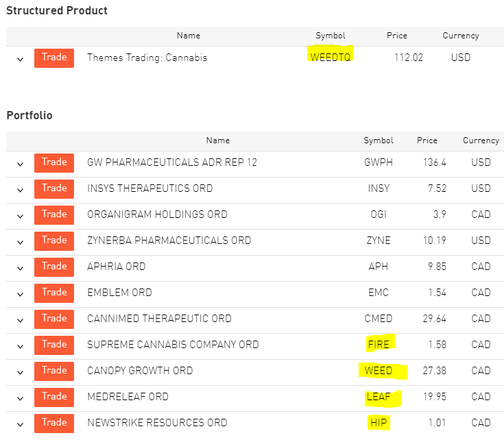
Task: Trade INSYS THERAPEUTICS ORD
Action: click(54, 189)
